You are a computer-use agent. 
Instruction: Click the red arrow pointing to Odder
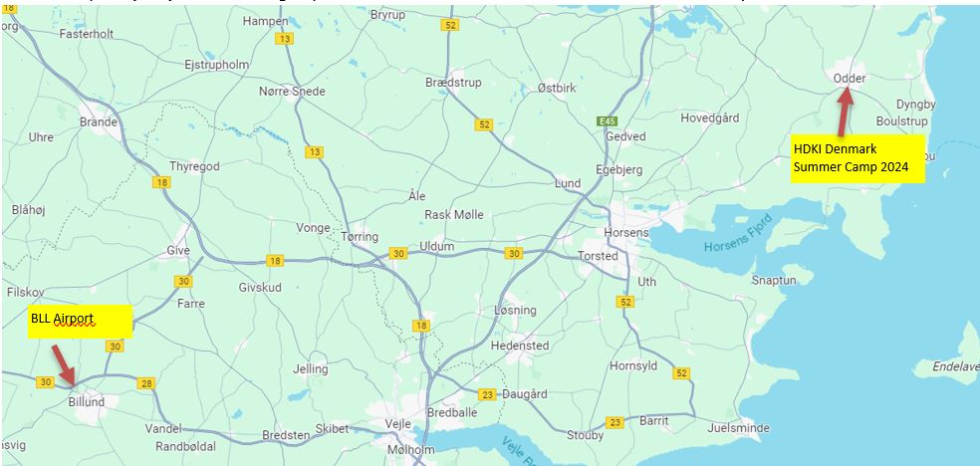(844, 113)
